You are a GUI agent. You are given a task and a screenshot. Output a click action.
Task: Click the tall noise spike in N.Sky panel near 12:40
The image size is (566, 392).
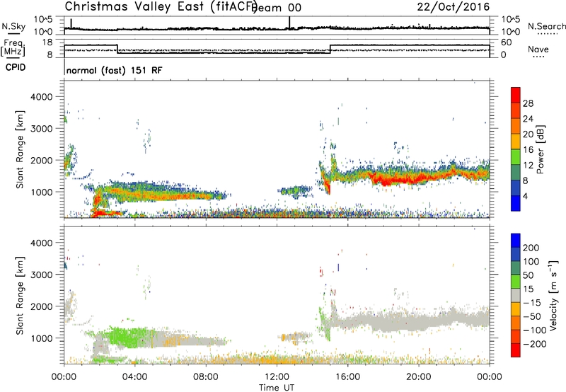[x=289, y=23]
